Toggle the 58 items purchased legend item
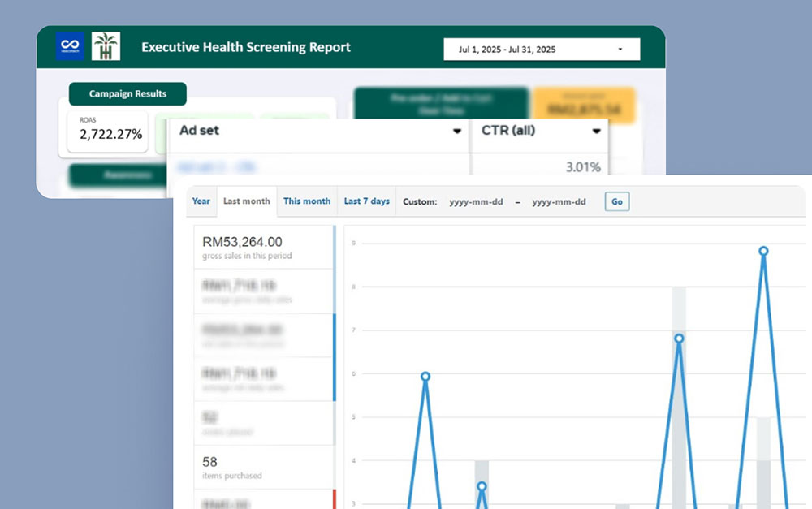Viewport: 812px width, 509px height. click(263, 467)
